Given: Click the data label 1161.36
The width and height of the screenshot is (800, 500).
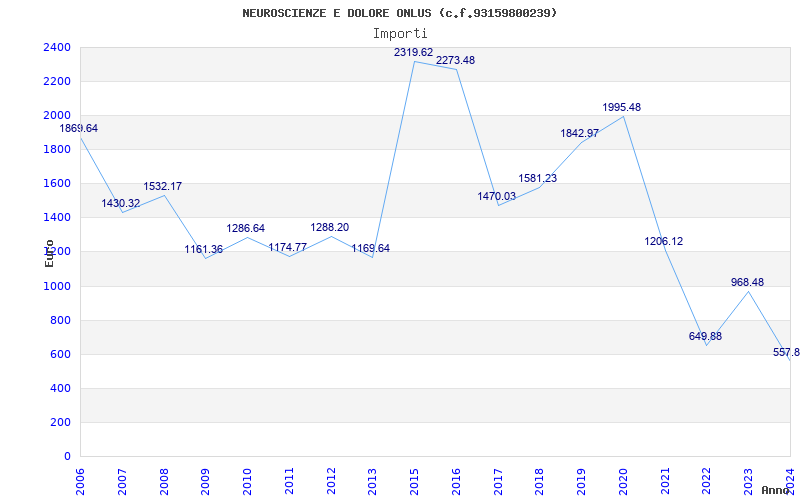Looking at the screenshot, I should tap(204, 249).
